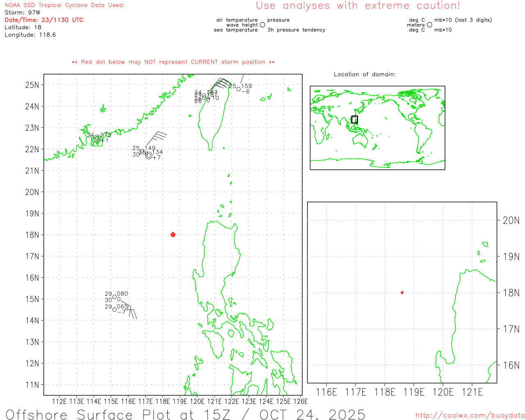
Task: Click the 'Location of domain:' label
Action: tap(364, 74)
